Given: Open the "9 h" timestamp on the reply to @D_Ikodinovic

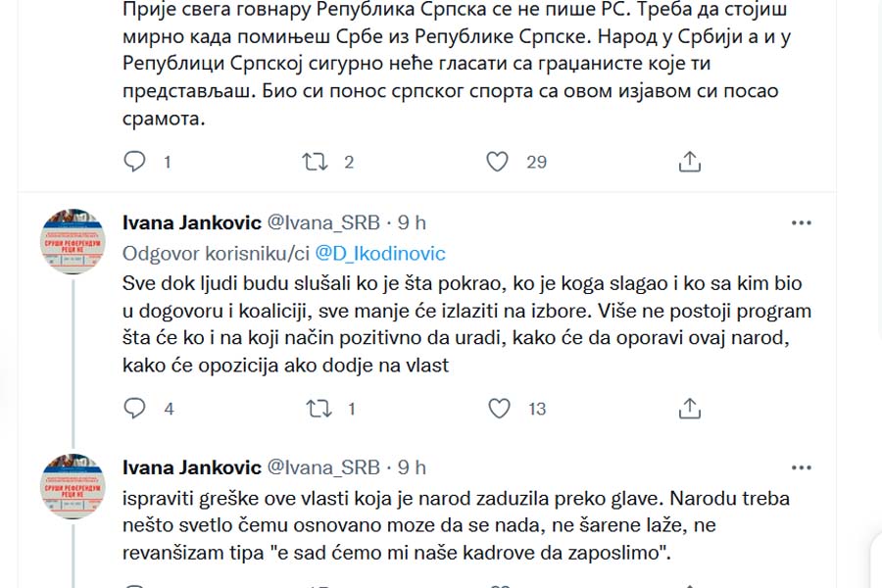Looking at the screenshot, I should [412, 222].
